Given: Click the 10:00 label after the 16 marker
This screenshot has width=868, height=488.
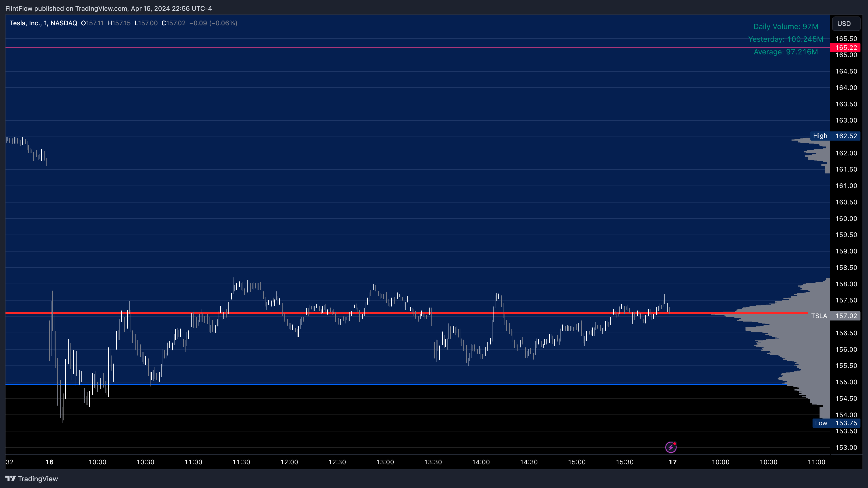Looking at the screenshot, I should 97,462.
